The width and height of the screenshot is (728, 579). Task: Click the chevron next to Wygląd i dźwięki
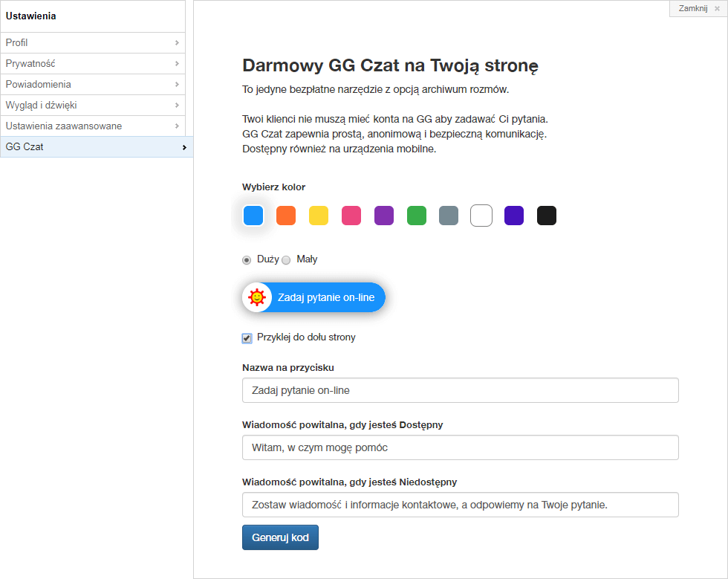[x=177, y=106]
